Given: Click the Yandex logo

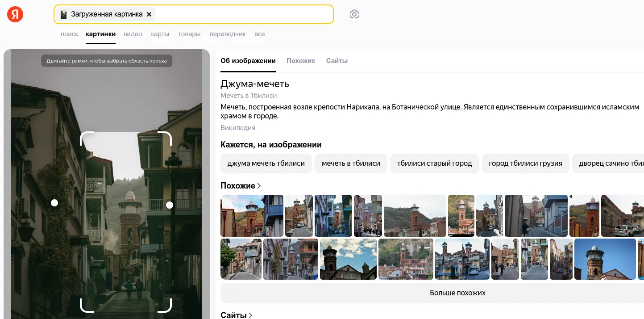Looking at the screenshot, I should 15,14.
